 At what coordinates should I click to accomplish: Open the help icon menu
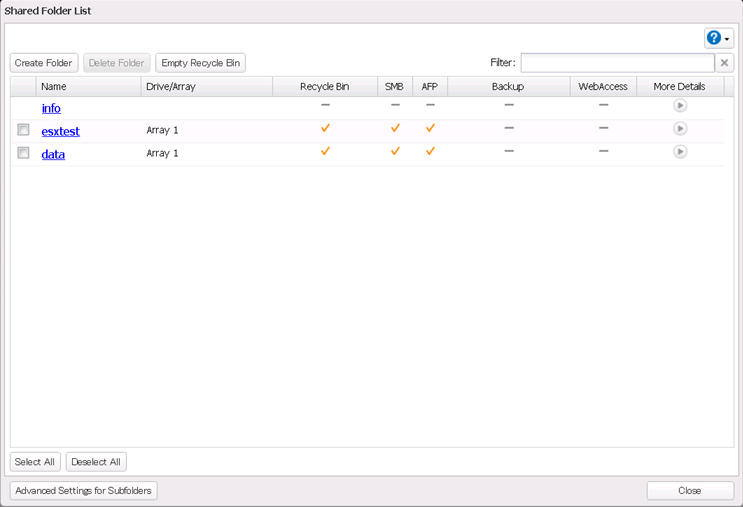[714, 38]
